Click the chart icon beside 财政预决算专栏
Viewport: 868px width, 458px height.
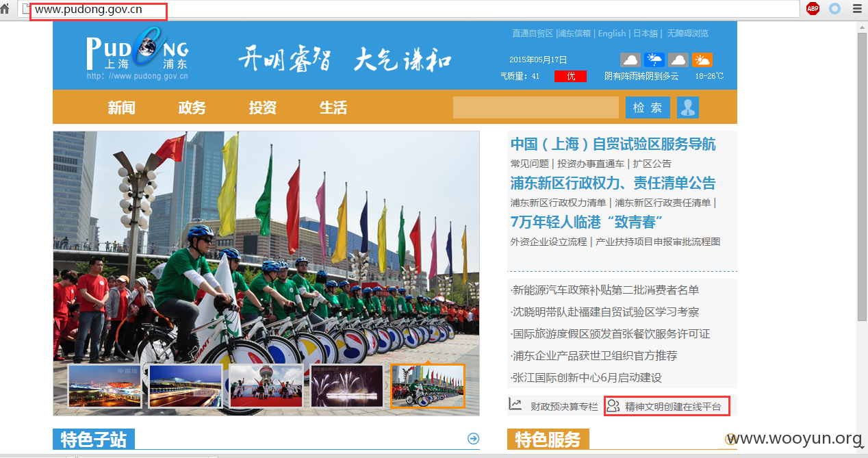click(x=515, y=405)
